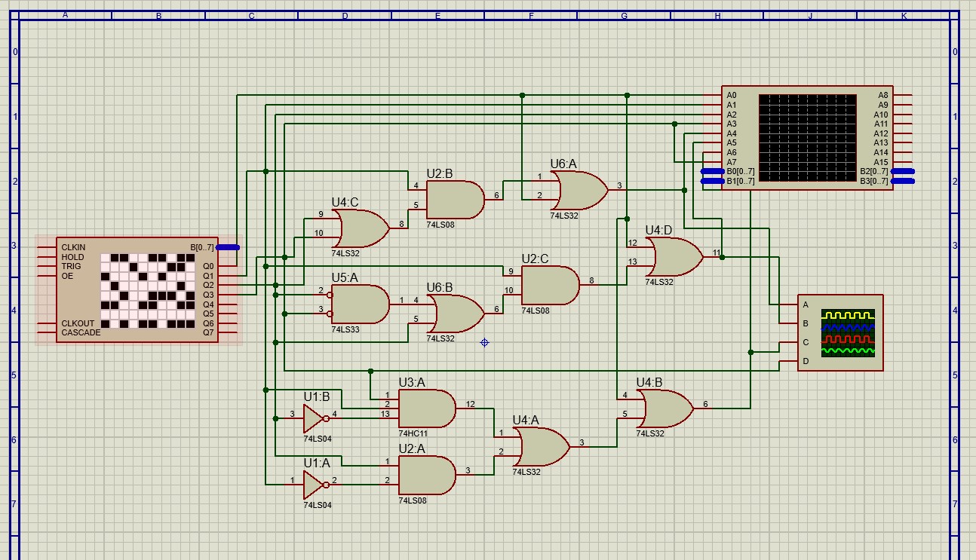Select the U2:B AND gate
The height and width of the screenshot is (560, 976).
pos(456,200)
